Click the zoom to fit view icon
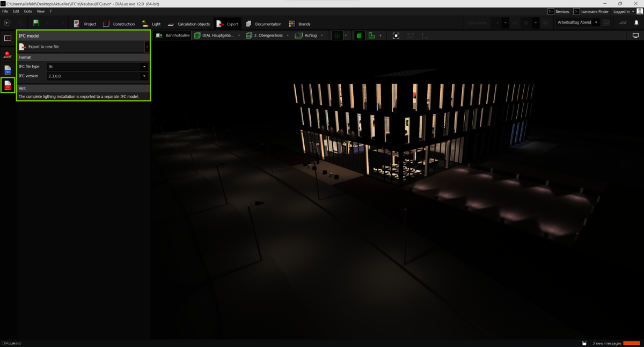644x347 pixels. (x=396, y=35)
